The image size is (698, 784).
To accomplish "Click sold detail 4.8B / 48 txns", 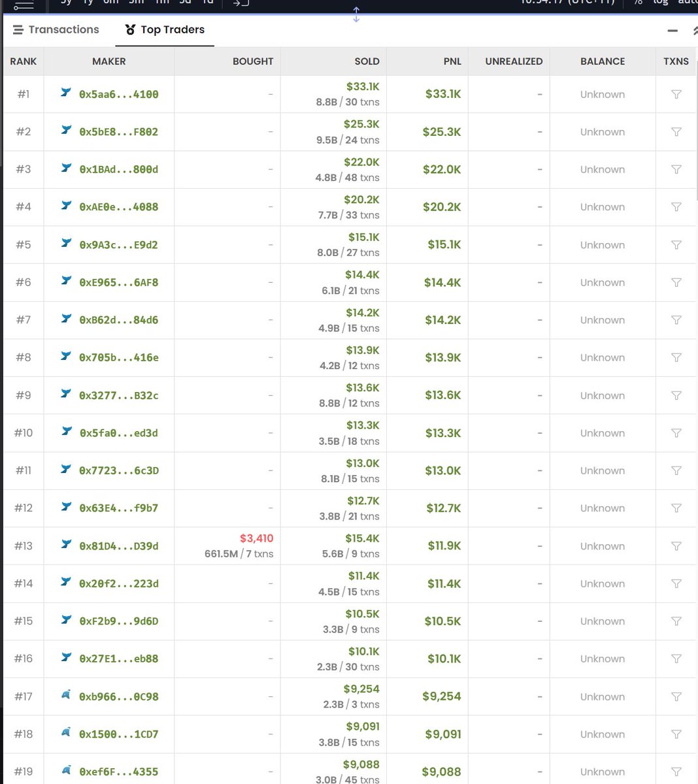I will tap(348, 178).
